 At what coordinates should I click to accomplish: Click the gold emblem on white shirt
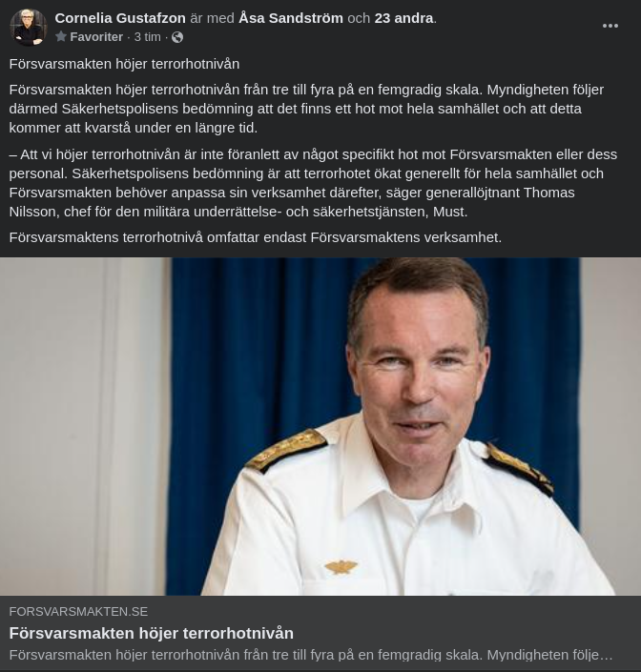click(341, 566)
